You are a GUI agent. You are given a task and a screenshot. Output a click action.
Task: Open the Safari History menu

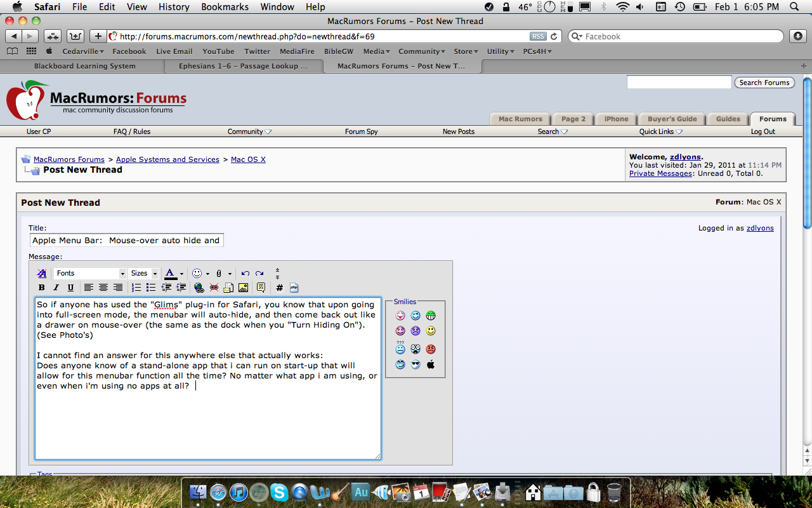coord(174,7)
